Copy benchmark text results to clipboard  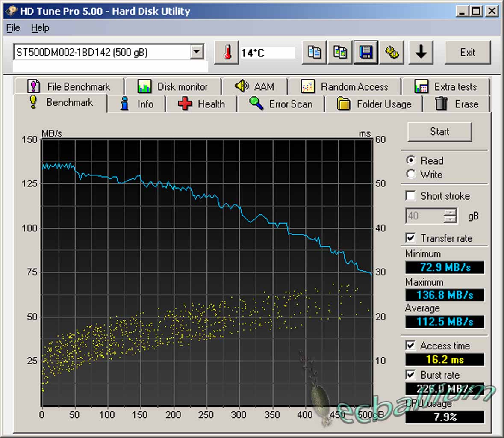point(314,53)
